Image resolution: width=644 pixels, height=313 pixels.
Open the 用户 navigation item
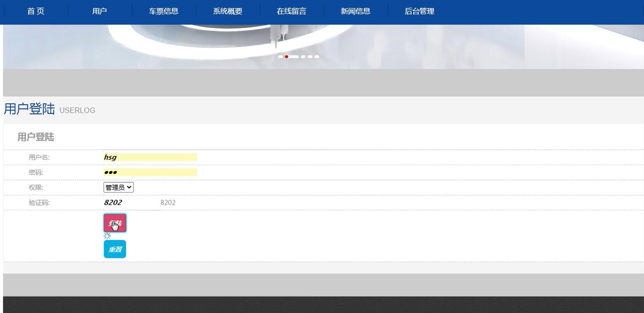click(x=99, y=11)
